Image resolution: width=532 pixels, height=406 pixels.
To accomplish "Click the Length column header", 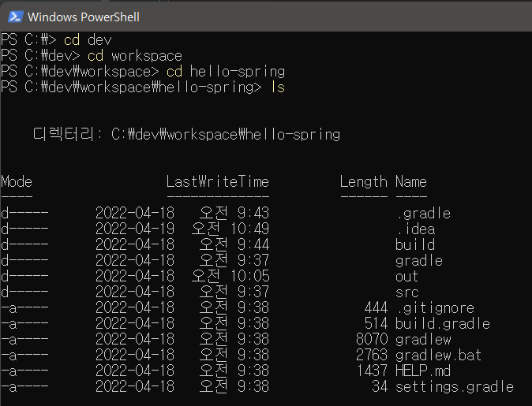I will tap(364, 182).
